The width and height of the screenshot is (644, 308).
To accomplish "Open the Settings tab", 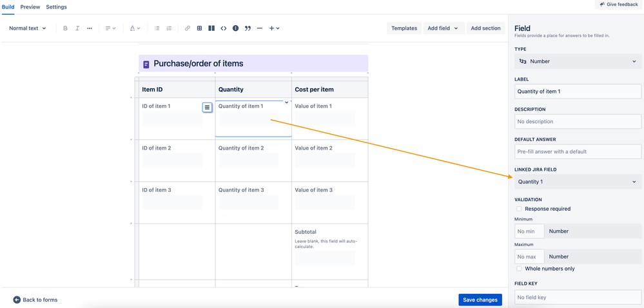I will [x=56, y=7].
